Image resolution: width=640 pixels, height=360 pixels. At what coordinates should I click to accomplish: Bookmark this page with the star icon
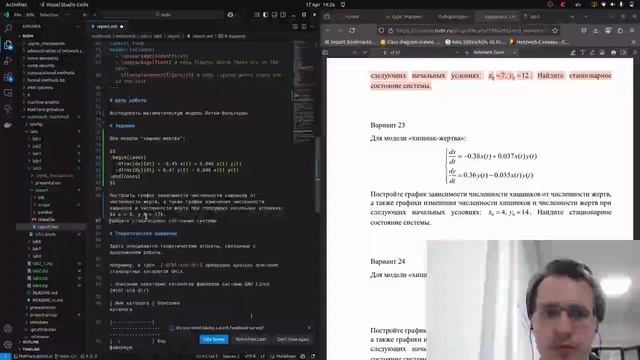555,30
